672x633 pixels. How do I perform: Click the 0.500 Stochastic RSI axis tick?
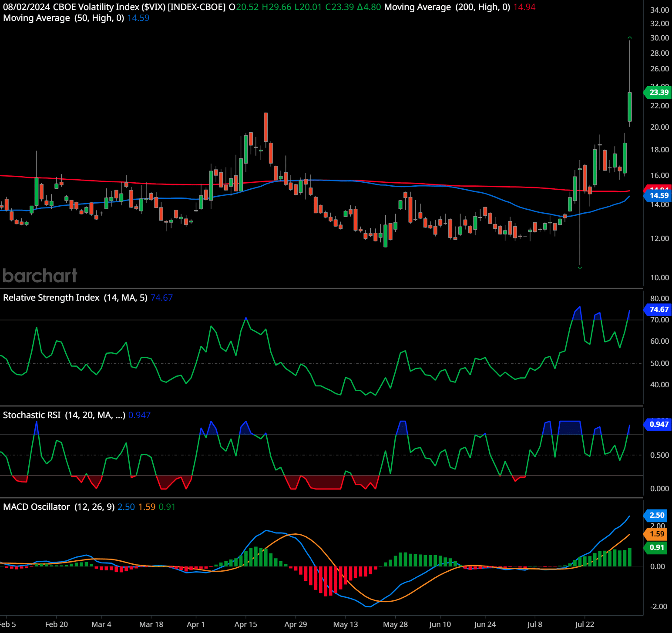click(x=659, y=455)
